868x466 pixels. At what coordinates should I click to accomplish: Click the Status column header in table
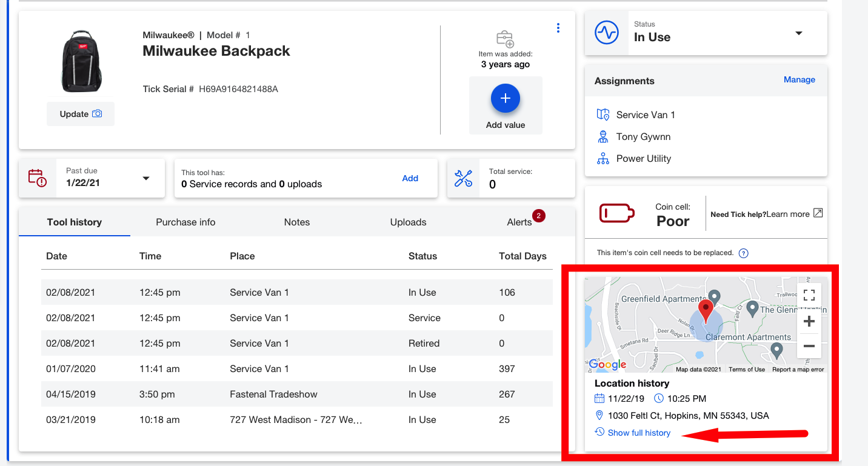[x=422, y=256]
